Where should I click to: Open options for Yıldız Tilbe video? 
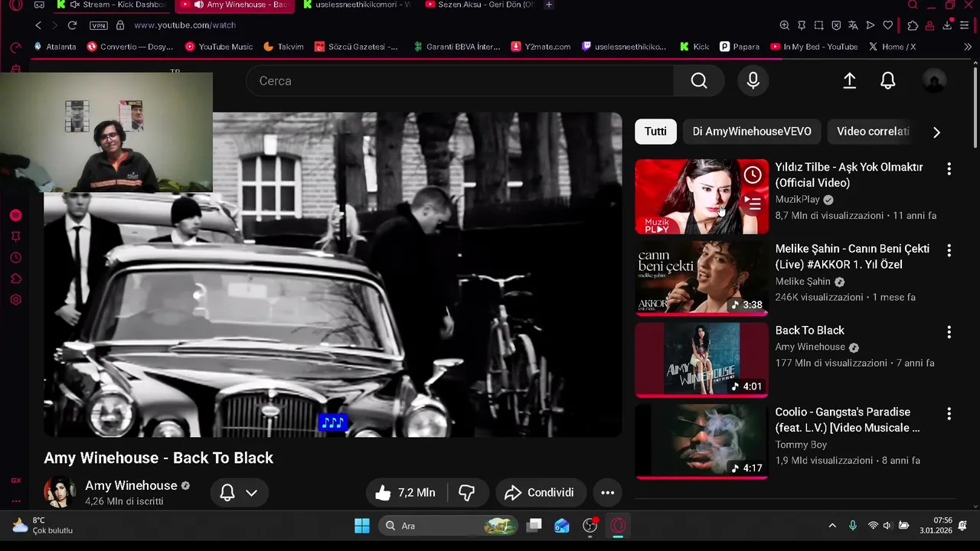[x=949, y=169]
